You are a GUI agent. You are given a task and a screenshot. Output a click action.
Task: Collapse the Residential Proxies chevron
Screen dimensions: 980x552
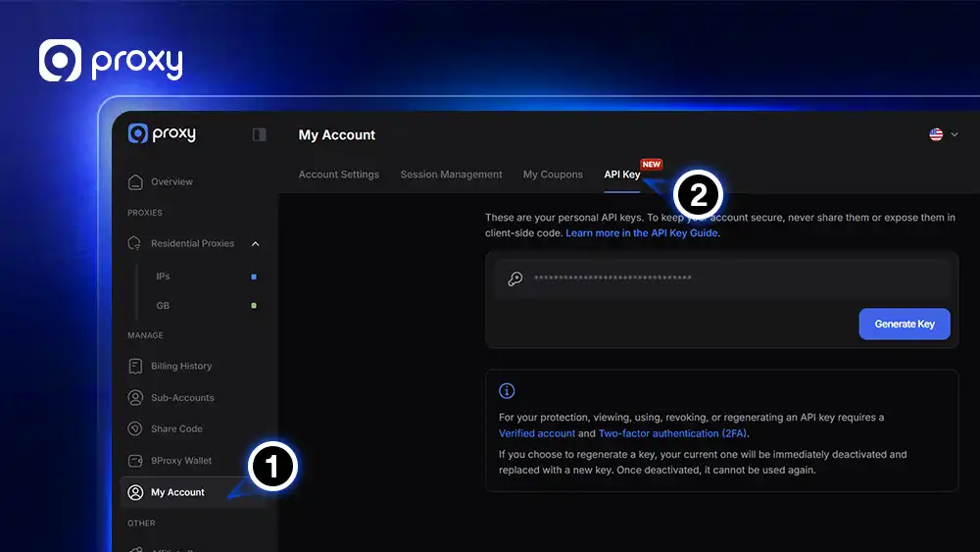pyautogui.click(x=256, y=243)
